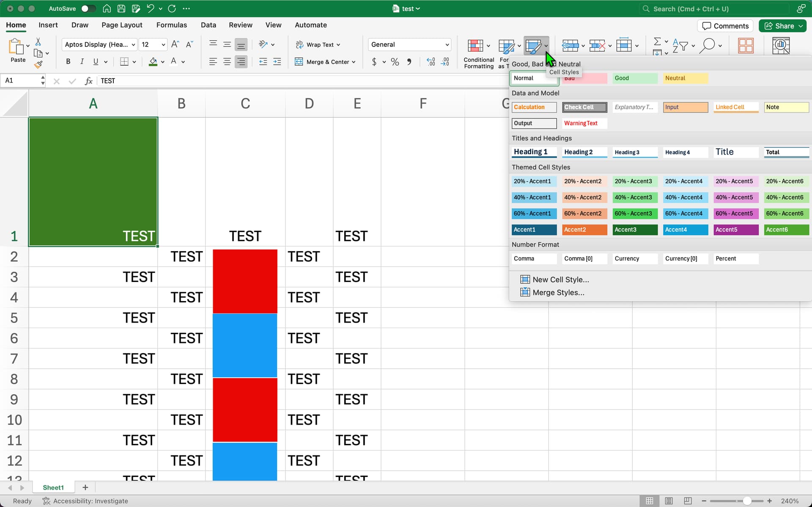
Task: Click the percent style icon
Action: (x=395, y=62)
